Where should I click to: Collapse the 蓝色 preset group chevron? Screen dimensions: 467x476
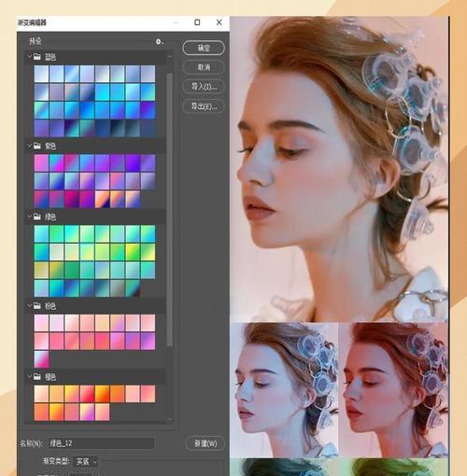[x=29, y=57]
